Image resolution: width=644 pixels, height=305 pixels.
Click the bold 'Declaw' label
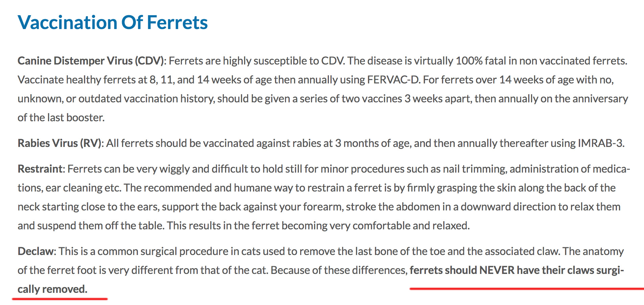(35, 251)
